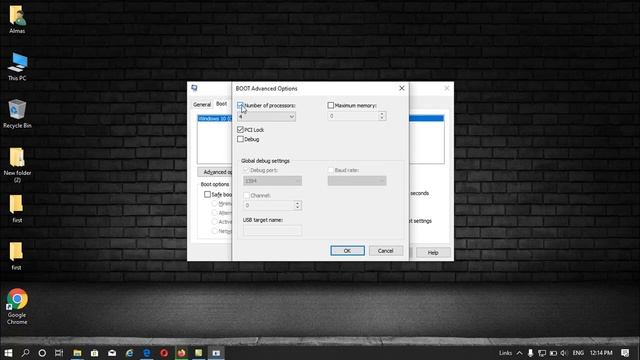This screenshot has height=360, width=640.
Task: Switch to the General tab
Action: click(202, 104)
